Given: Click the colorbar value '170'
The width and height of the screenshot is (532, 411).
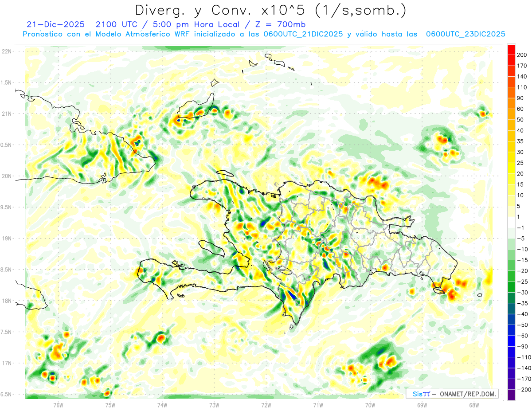Looking at the screenshot, I should point(522,66).
